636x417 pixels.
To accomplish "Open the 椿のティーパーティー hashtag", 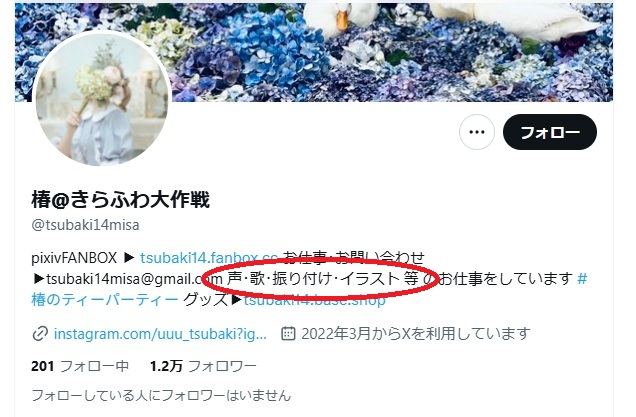I will click(105, 300).
